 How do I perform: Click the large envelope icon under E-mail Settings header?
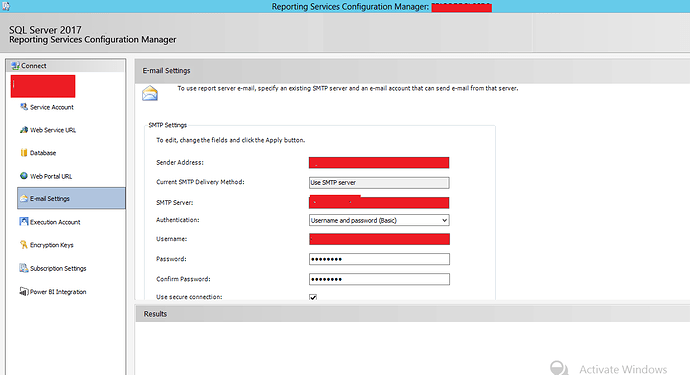[x=150, y=93]
